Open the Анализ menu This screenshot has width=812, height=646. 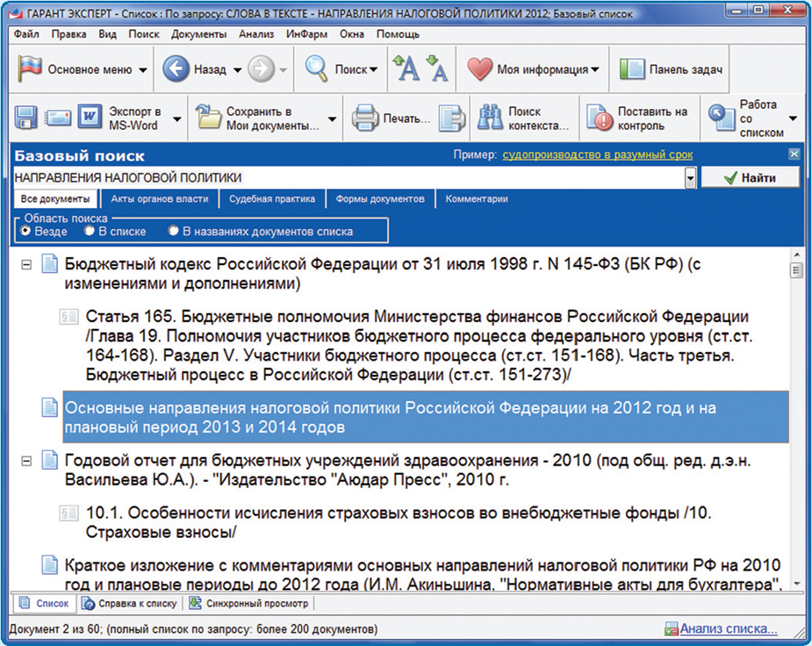pyautogui.click(x=256, y=34)
